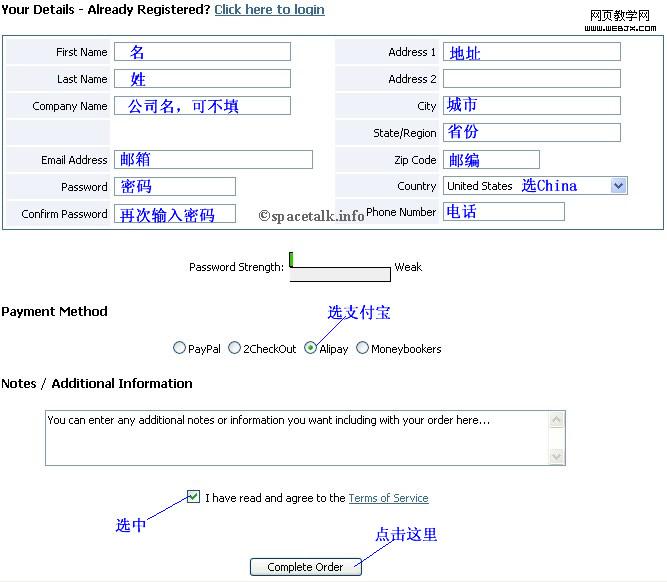The height and width of the screenshot is (582, 667).
Task: Click the State/Region field
Action: coord(531,133)
